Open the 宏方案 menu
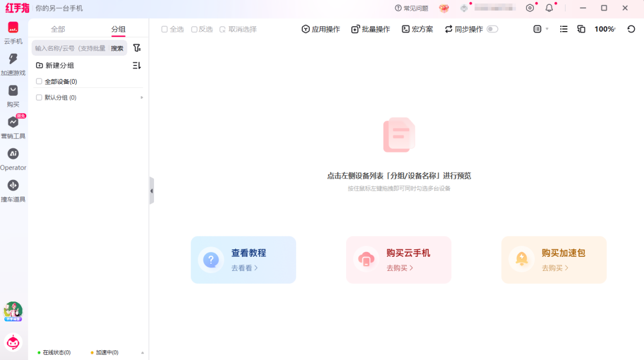Screen dimensions: 644x360 (x=418, y=30)
